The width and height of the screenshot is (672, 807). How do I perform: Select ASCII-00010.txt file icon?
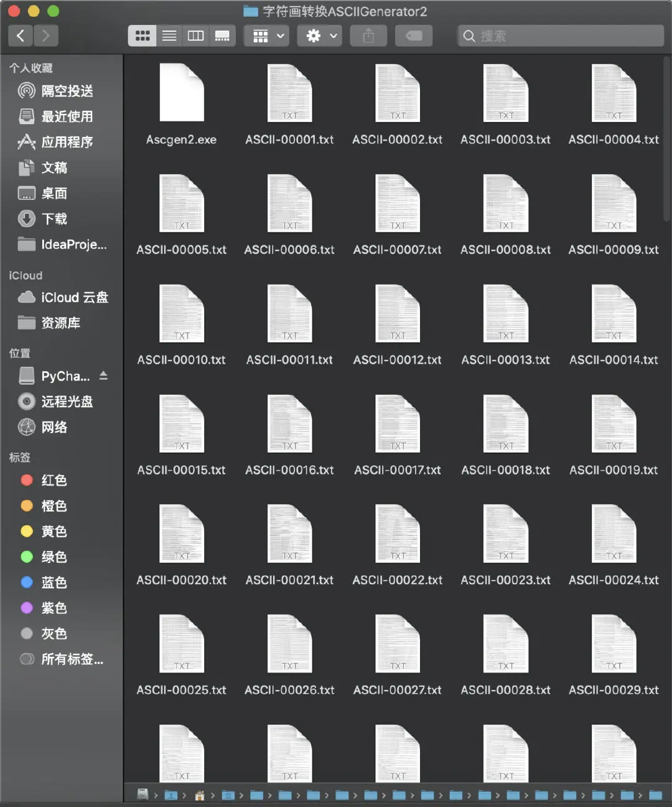coord(182,313)
